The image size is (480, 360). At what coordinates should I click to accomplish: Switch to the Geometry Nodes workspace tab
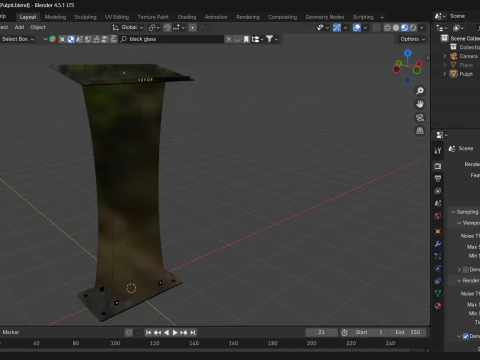(325, 17)
